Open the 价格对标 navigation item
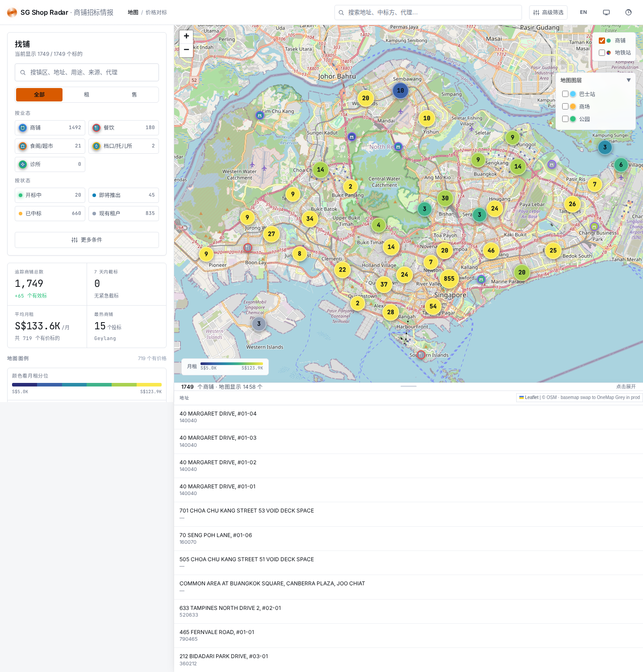This screenshot has height=672, width=643. pos(156,13)
